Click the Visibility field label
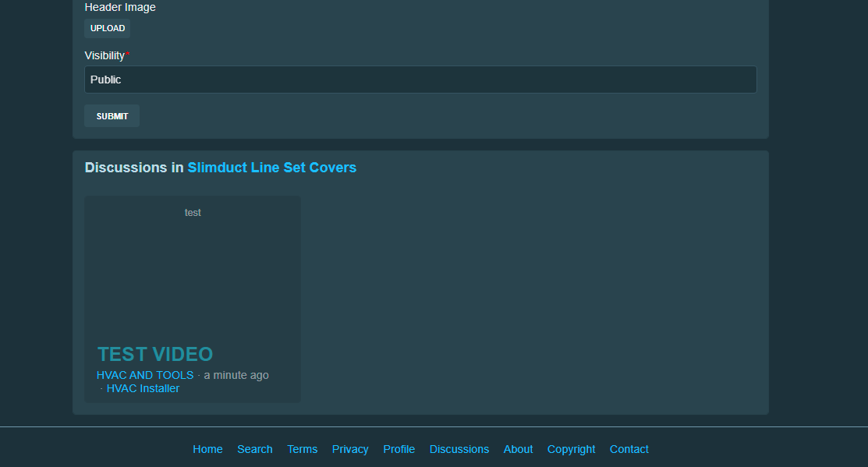 pyautogui.click(x=105, y=55)
